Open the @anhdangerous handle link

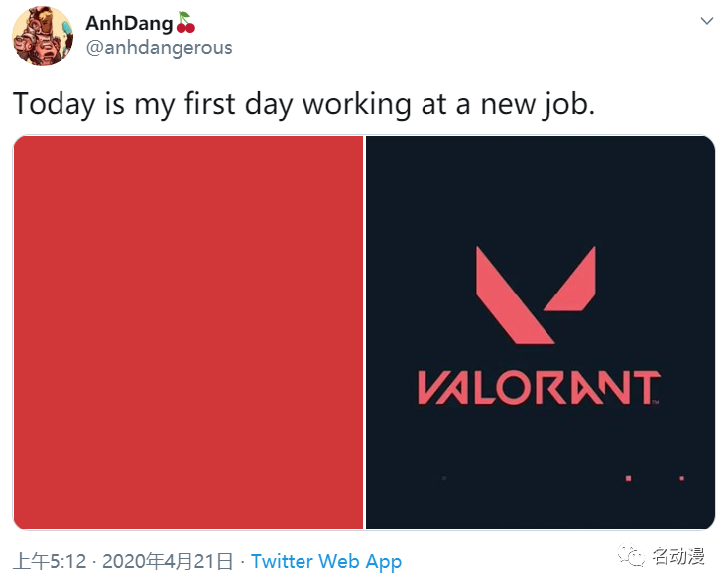(160, 48)
